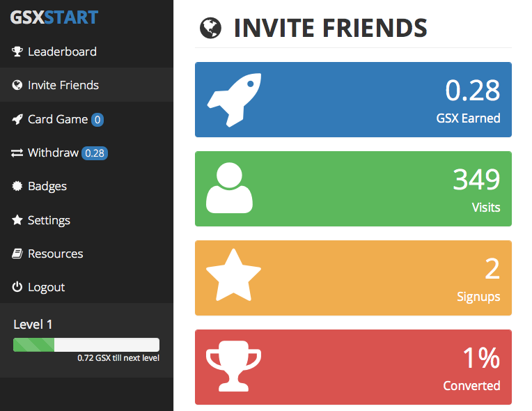
Task: Click the Visits label
Action: (486, 208)
